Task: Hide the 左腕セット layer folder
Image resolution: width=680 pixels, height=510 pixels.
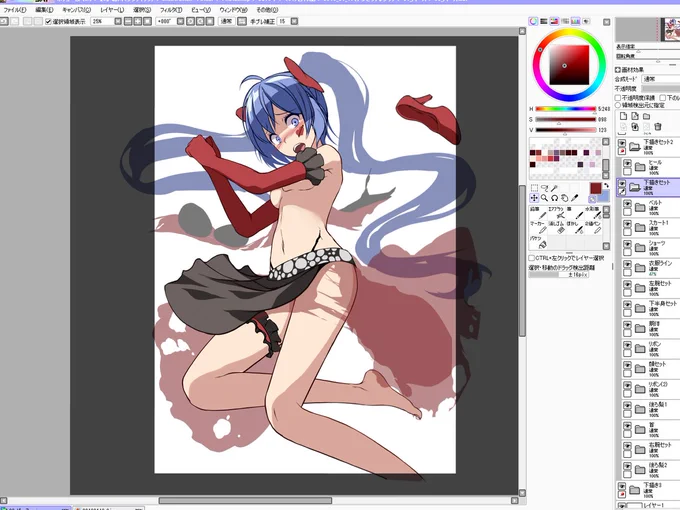Action: [x=628, y=284]
